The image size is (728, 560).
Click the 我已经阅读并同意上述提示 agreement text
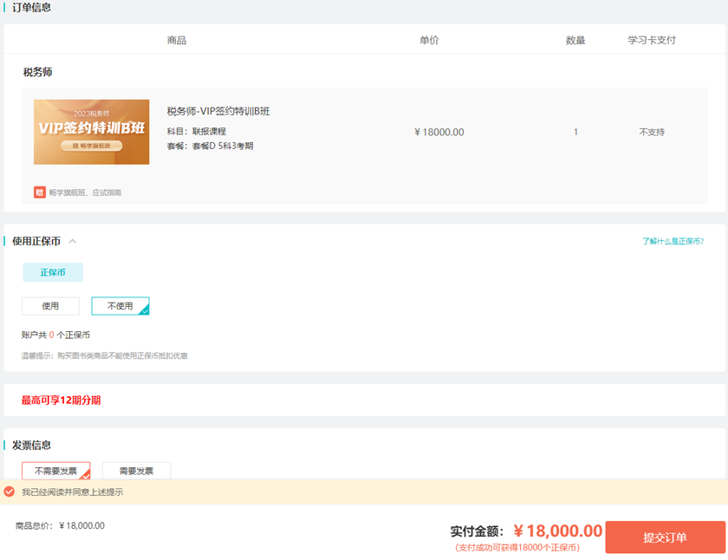pyautogui.click(x=72, y=492)
